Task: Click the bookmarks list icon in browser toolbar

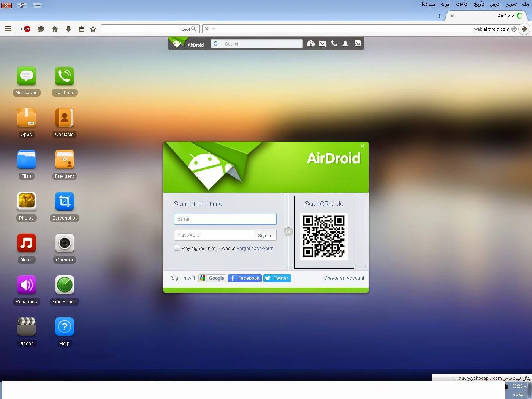Action: point(82,29)
